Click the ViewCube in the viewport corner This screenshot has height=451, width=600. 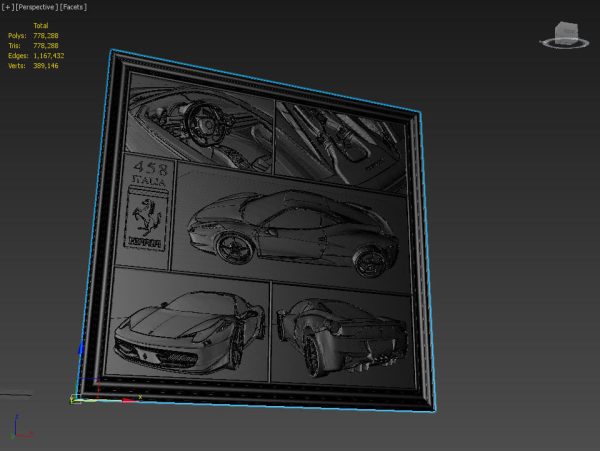567,31
